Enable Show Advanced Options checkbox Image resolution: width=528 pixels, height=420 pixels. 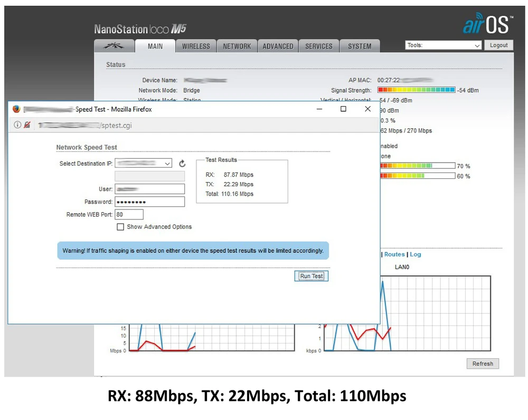point(120,227)
